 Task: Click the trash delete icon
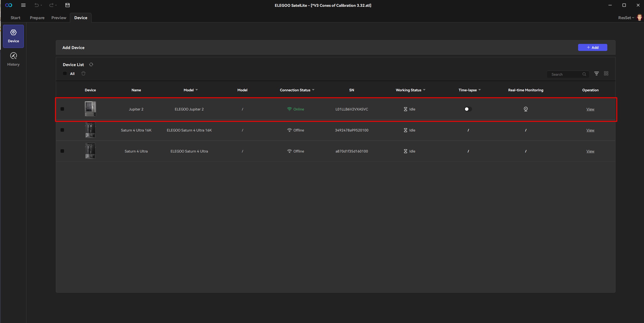coord(83,73)
